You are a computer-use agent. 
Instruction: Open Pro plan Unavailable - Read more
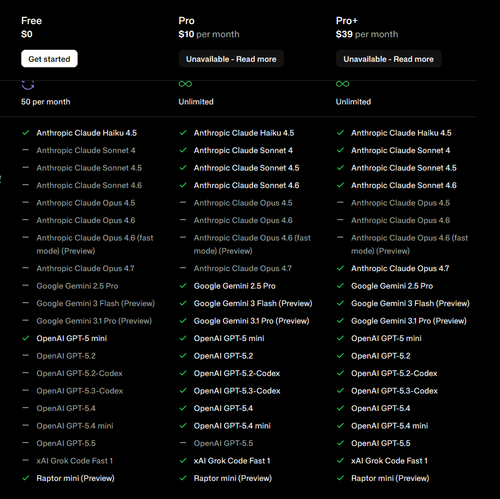point(231,59)
